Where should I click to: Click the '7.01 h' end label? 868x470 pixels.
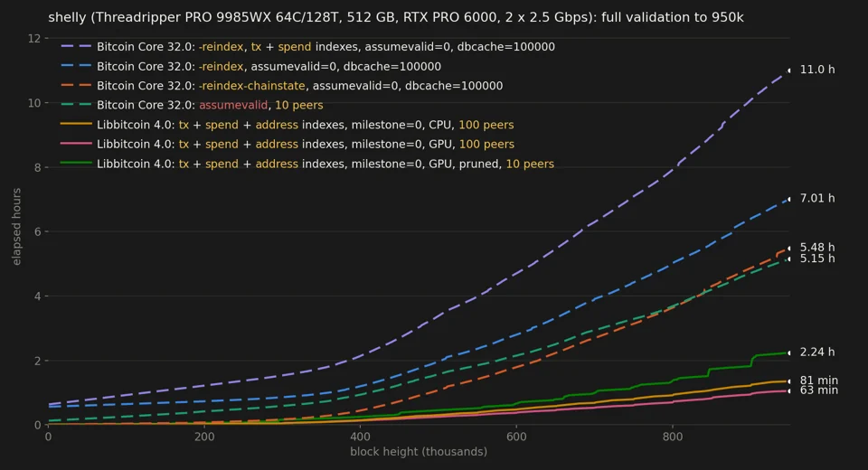817,198
